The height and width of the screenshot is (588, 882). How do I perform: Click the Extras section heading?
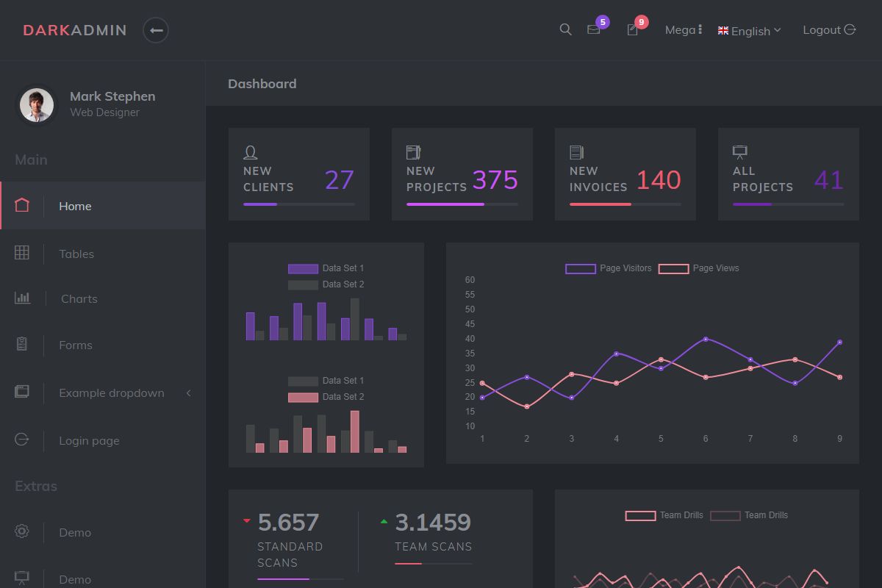[x=36, y=486]
